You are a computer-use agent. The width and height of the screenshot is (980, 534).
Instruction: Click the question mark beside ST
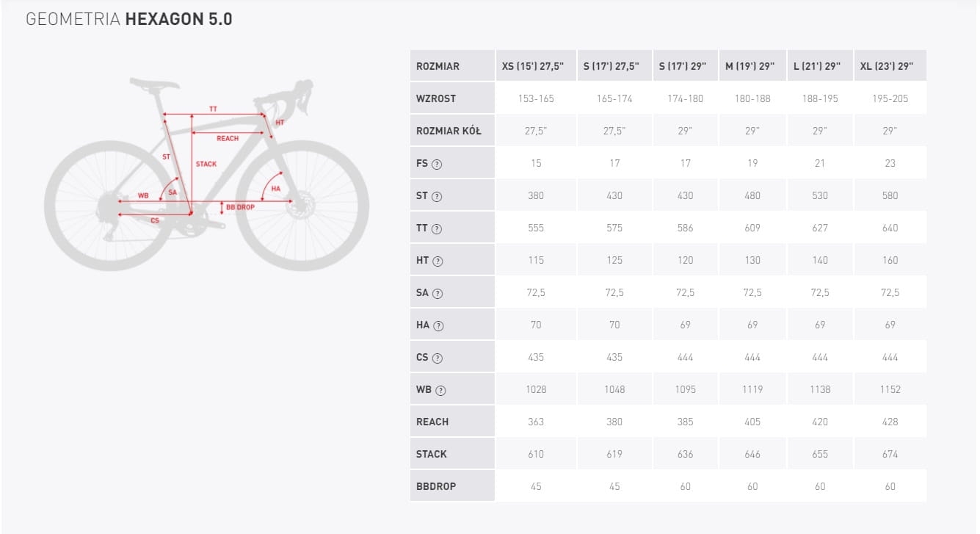tap(437, 196)
